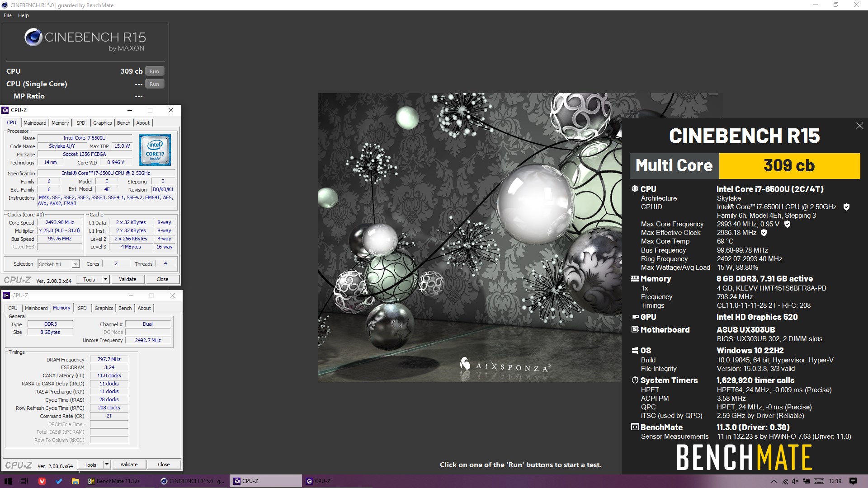868x488 pixels.
Task: Open Graphics tab in upper CPU-Z window
Action: click(x=103, y=123)
